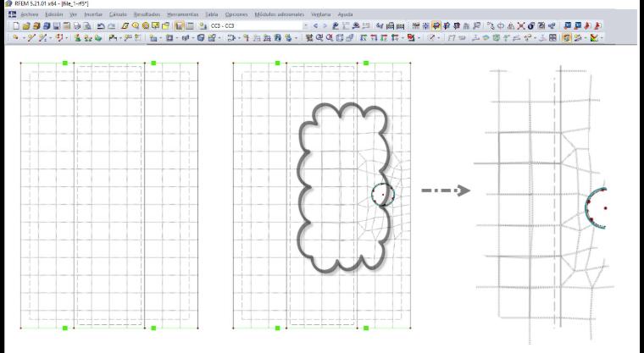
Task: Select the circular opening in meshed model
Action: click(x=383, y=195)
